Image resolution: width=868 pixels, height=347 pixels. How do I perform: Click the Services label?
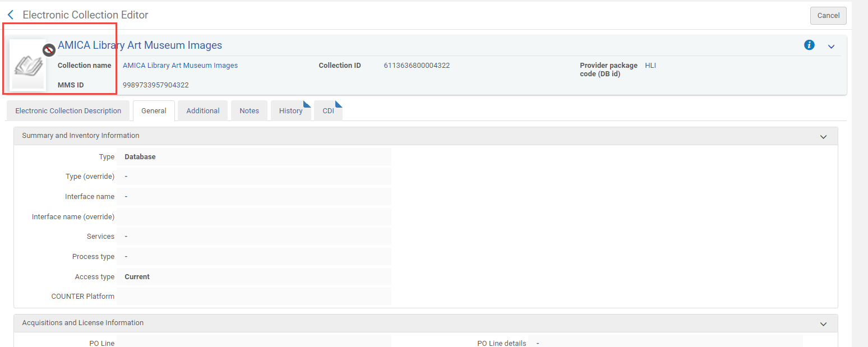[100, 237]
